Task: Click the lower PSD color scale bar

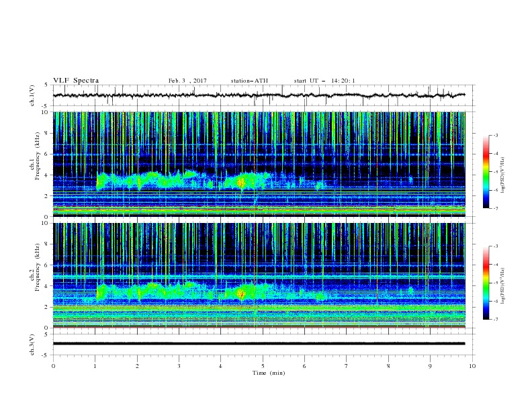Action: tap(486, 283)
